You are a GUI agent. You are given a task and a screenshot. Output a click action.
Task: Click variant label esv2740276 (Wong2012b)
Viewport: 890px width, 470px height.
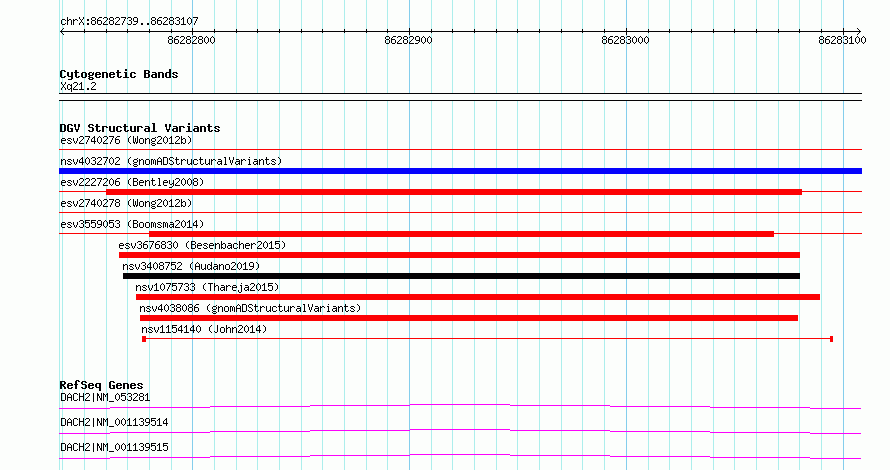click(x=126, y=140)
